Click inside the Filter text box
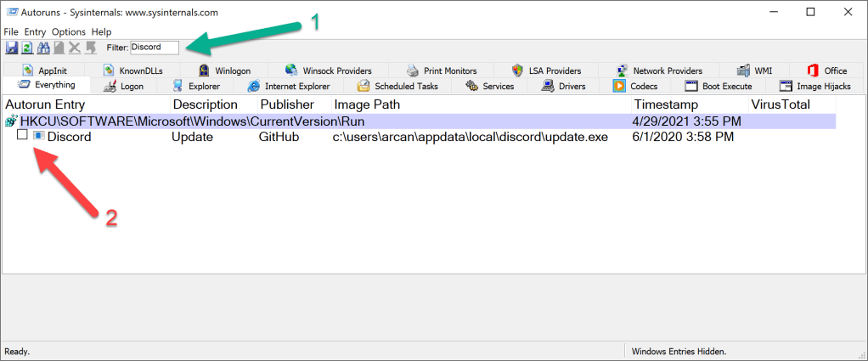This screenshot has width=868, height=361. click(x=154, y=48)
